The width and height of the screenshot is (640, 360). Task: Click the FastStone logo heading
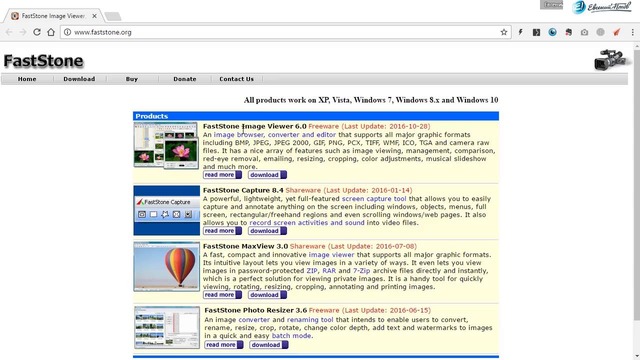click(x=43, y=61)
